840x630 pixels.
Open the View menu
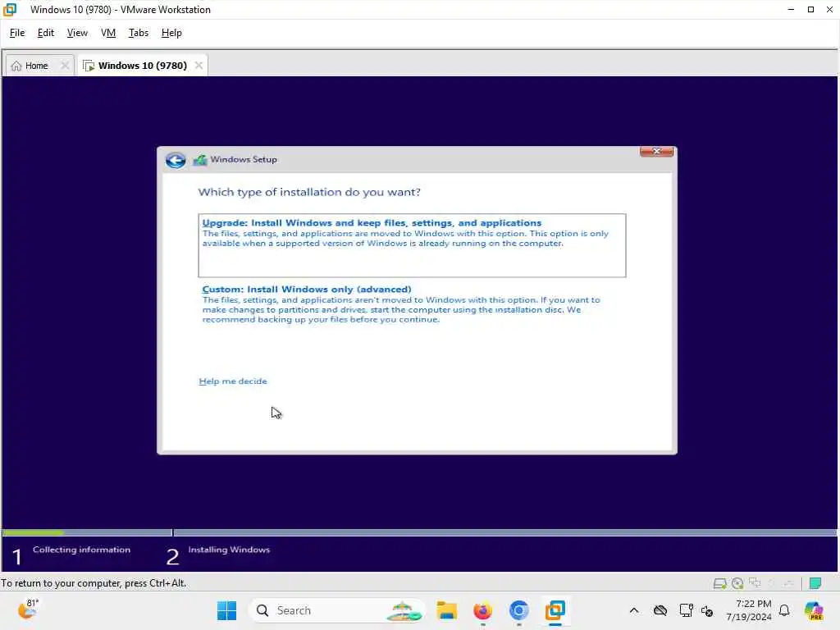point(77,33)
